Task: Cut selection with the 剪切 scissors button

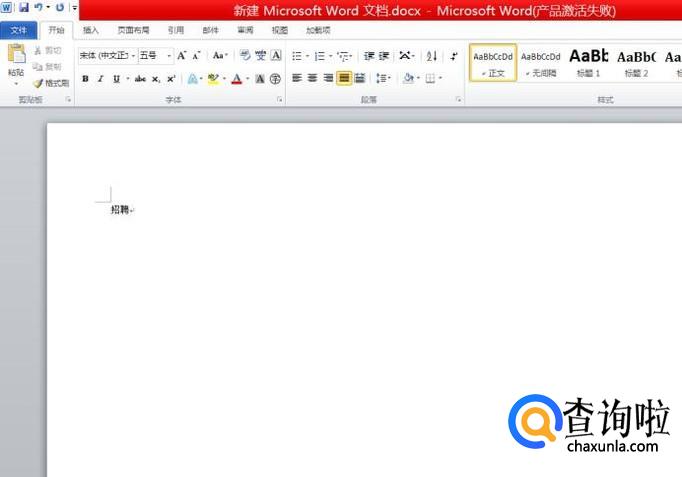Action: click(x=48, y=50)
